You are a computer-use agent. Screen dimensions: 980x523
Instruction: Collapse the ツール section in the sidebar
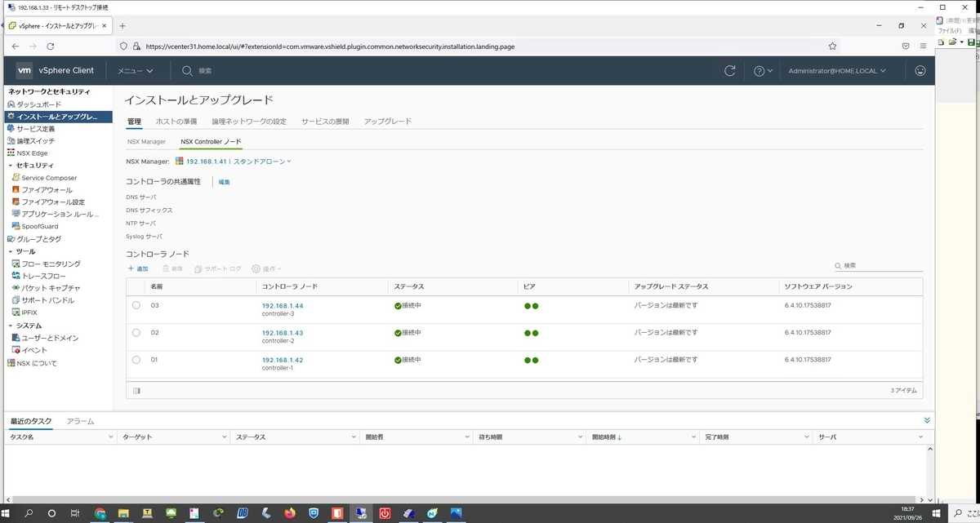tap(10, 251)
